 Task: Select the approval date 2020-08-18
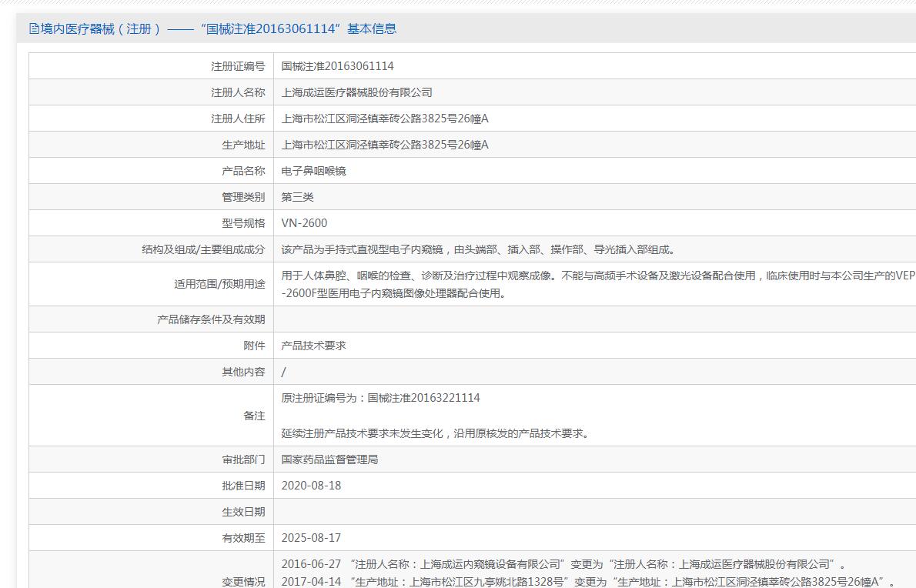[312, 486]
